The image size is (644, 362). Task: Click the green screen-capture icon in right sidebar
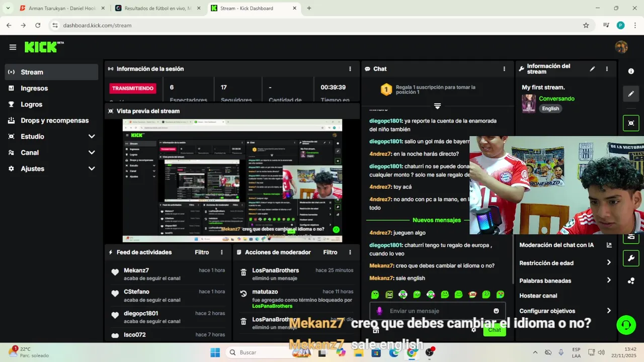pos(631,123)
